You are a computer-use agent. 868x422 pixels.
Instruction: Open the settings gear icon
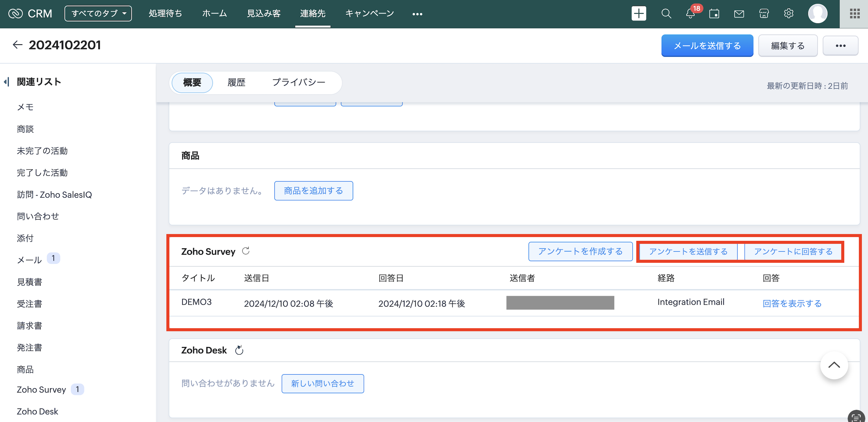tap(788, 14)
